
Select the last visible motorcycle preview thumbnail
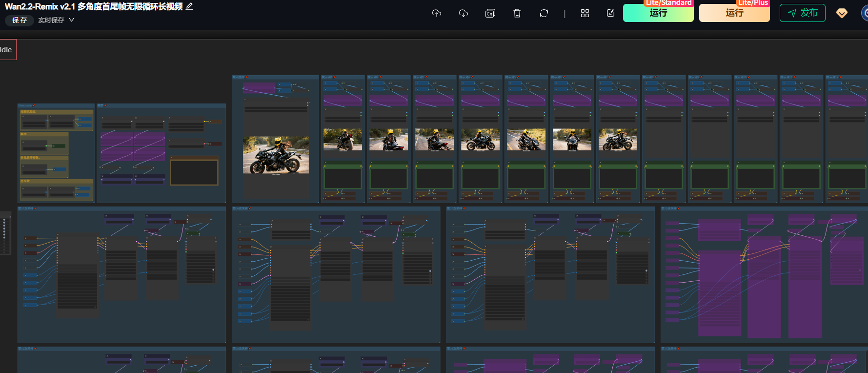click(618, 140)
